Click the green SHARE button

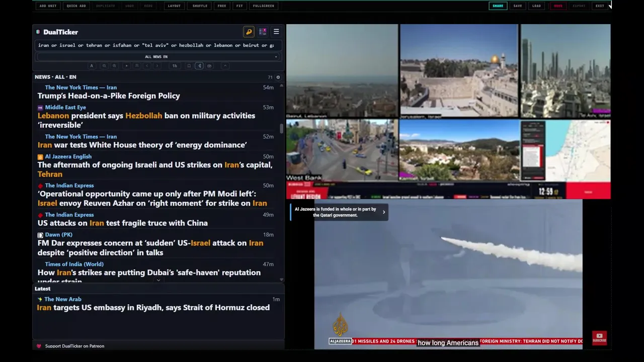coord(498,6)
